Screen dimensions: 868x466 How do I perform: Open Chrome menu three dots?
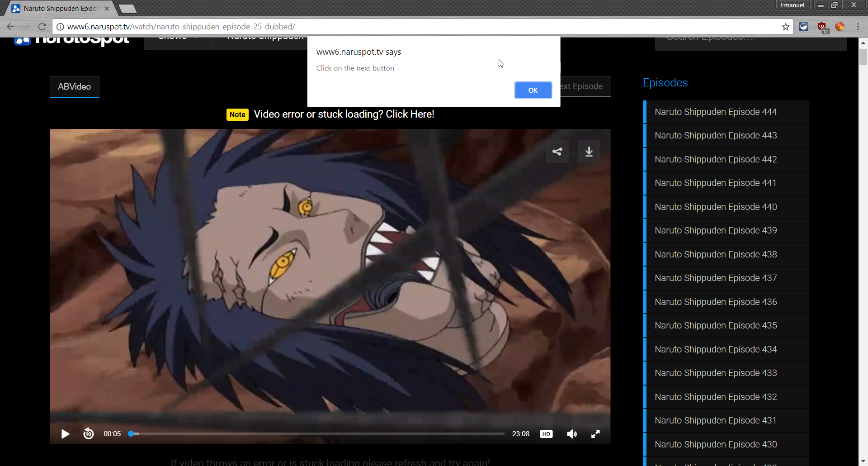[x=858, y=27]
